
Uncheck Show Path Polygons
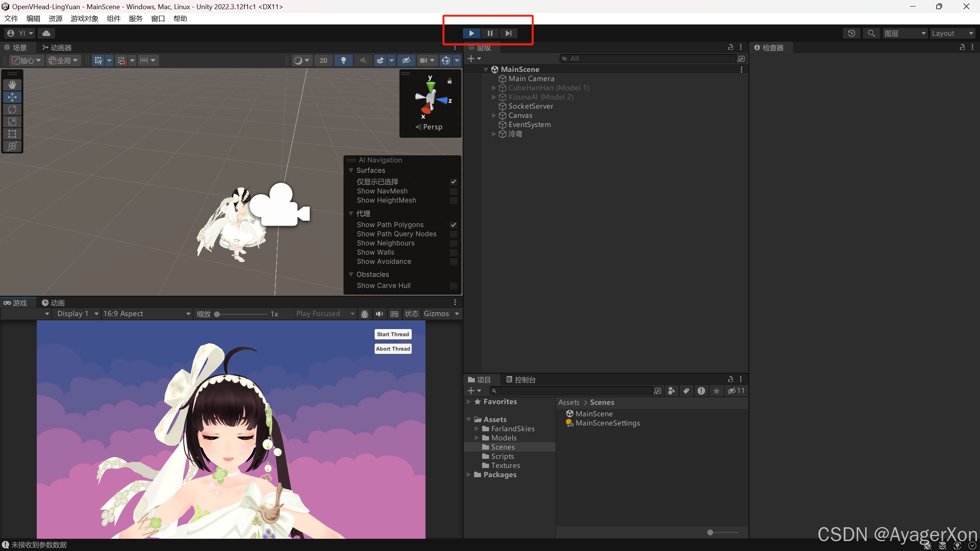pyautogui.click(x=453, y=225)
